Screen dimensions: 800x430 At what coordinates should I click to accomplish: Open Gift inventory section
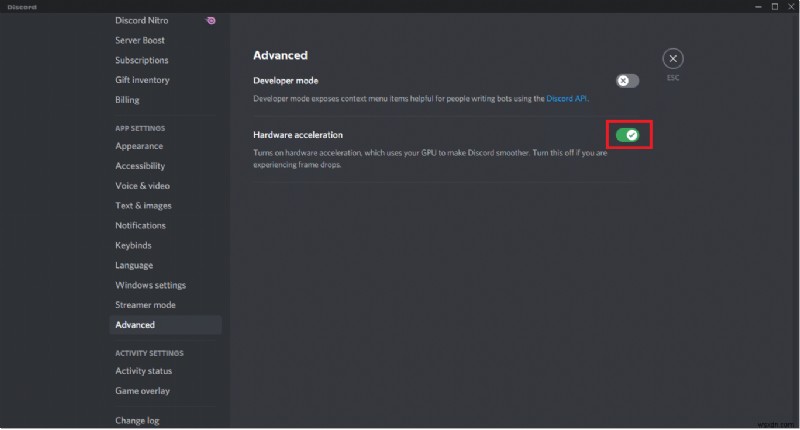coord(142,80)
